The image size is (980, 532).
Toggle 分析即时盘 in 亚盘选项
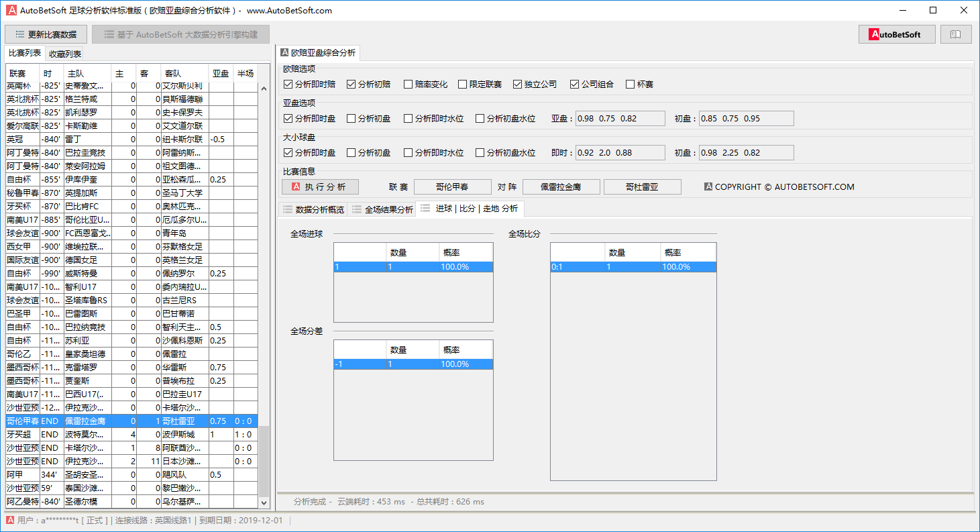pos(309,119)
